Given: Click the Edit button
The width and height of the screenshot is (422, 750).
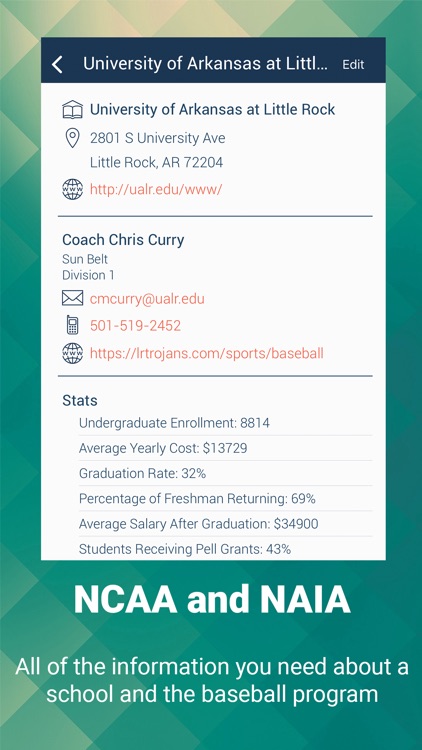Looking at the screenshot, I should click(x=353, y=65).
